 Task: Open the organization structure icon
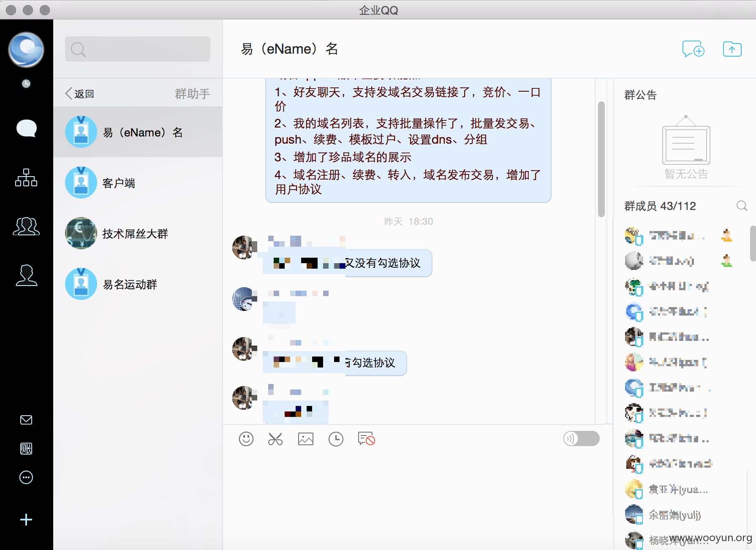pos(26,177)
